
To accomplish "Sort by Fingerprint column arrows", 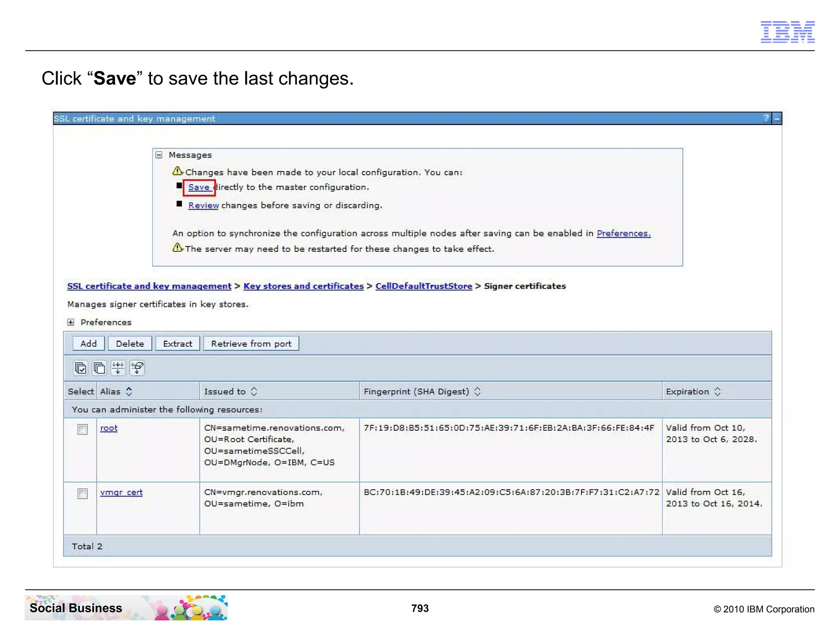I will [x=477, y=391].
